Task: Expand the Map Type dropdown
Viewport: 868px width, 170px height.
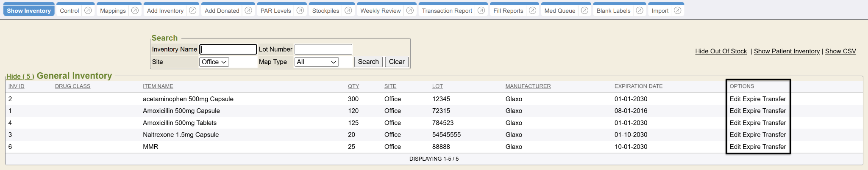Action: [317, 62]
